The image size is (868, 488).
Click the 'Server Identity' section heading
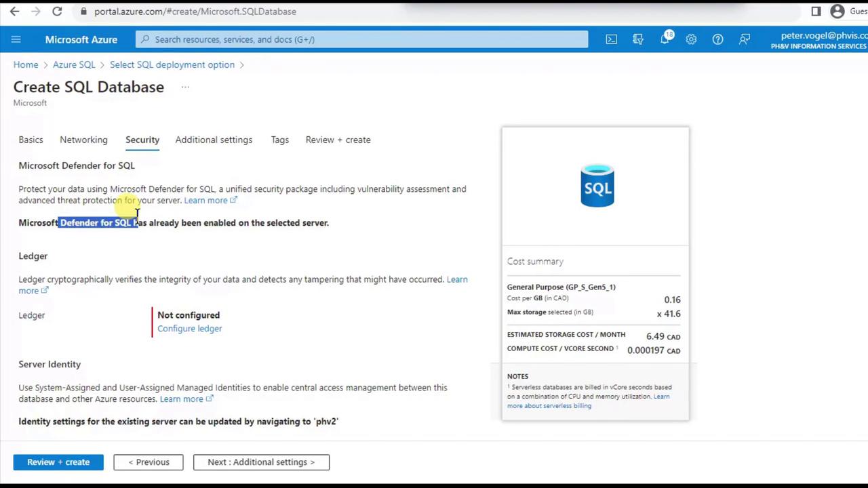click(x=50, y=364)
